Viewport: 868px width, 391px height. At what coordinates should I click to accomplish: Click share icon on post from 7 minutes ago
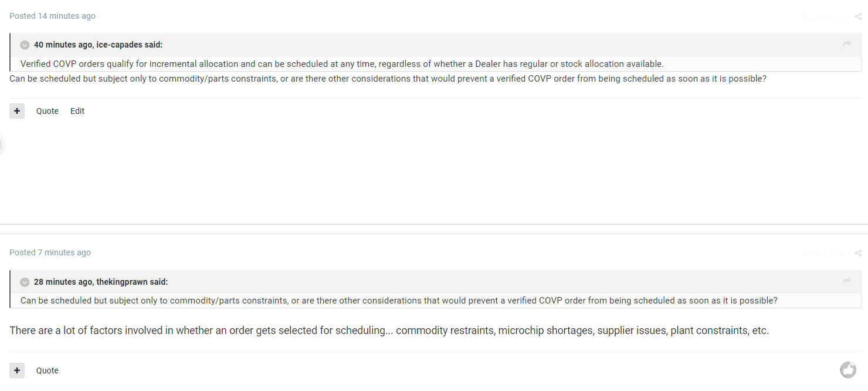pyautogui.click(x=858, y=253)
